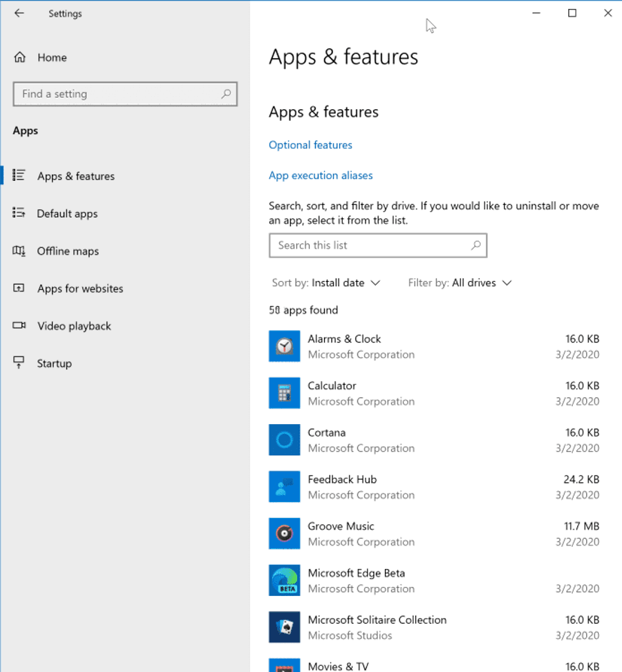Image resolution: width=622 pixels, height=672 pixels.
Task: Click the Alarms & Clock app icon
Action: pos(285,346)
